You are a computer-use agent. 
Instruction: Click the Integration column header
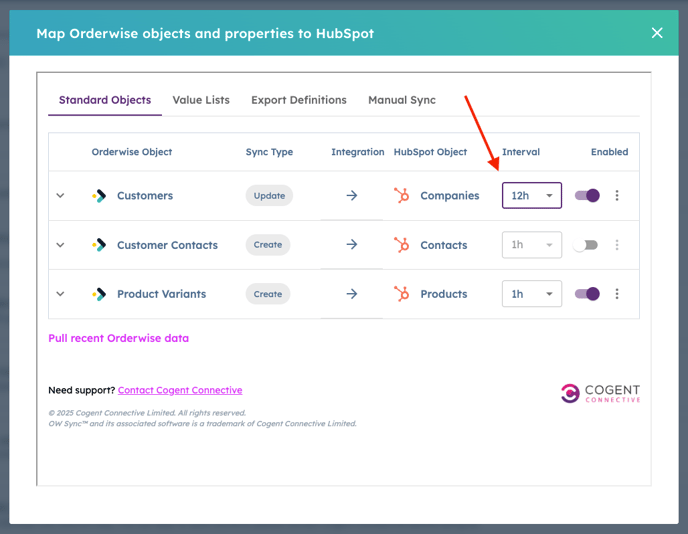(x=358, y=152)
